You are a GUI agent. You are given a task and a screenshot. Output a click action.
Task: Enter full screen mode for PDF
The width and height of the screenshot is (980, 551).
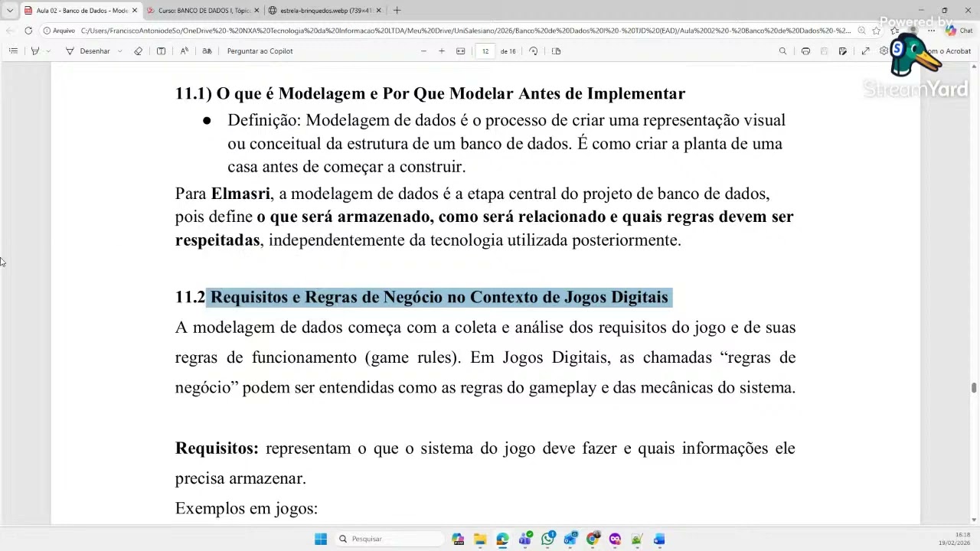click(x=865, y=51)
